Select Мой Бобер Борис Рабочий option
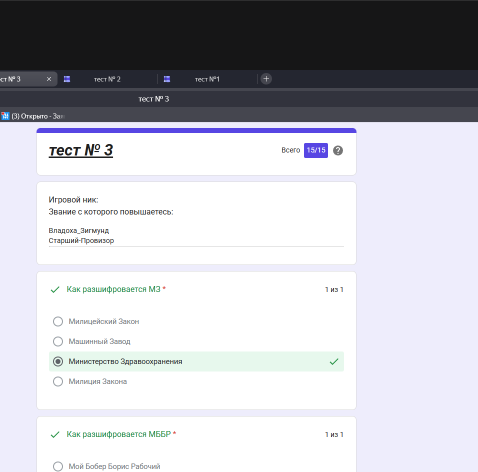This screenshot has width=478, height=472. point(58,466)
